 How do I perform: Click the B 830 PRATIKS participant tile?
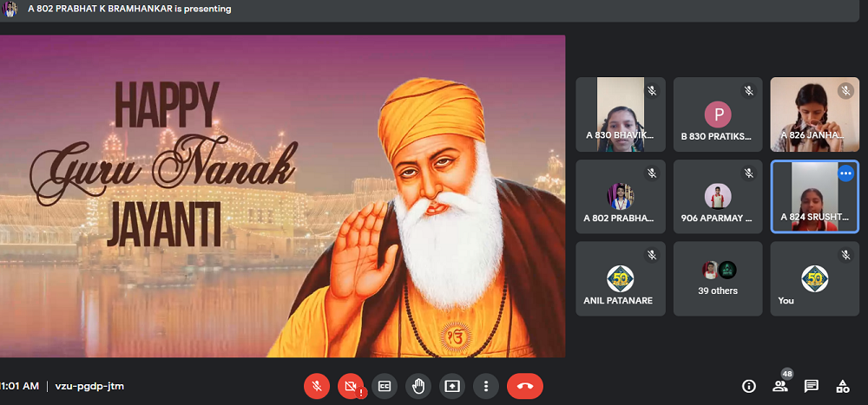[718, 114]
